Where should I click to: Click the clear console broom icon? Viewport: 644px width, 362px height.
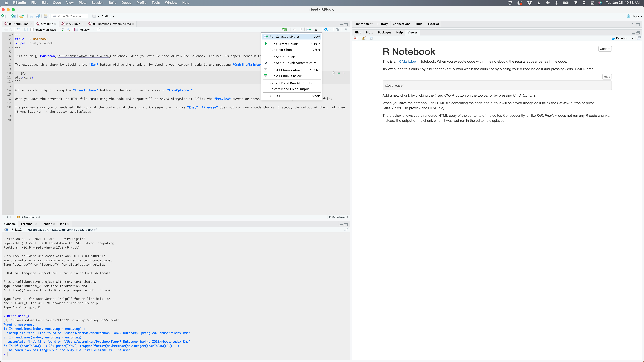346,230
